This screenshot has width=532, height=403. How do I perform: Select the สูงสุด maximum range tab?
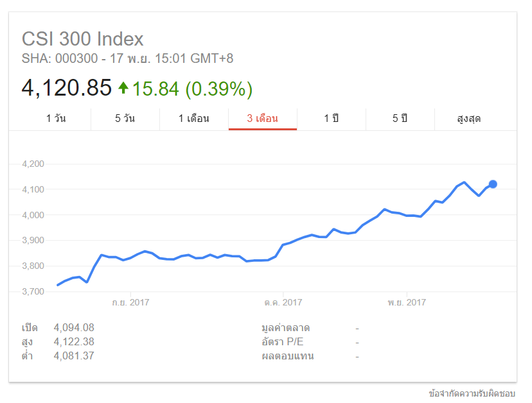[x=469, y=119]
